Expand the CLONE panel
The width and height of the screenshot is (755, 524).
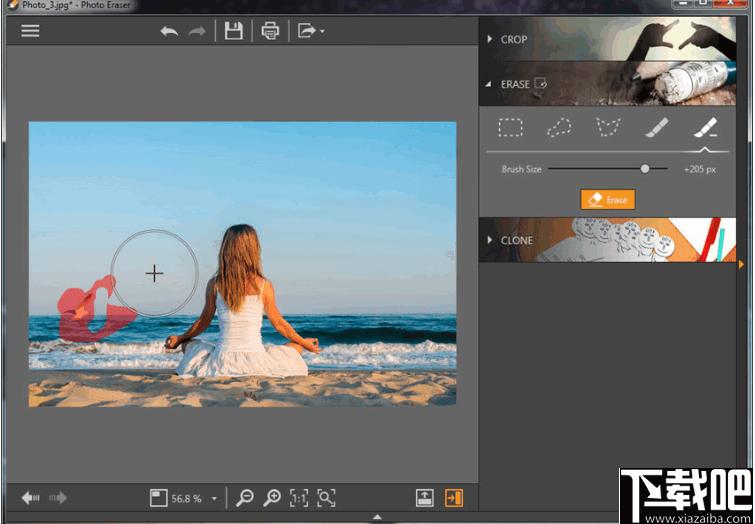607,240
